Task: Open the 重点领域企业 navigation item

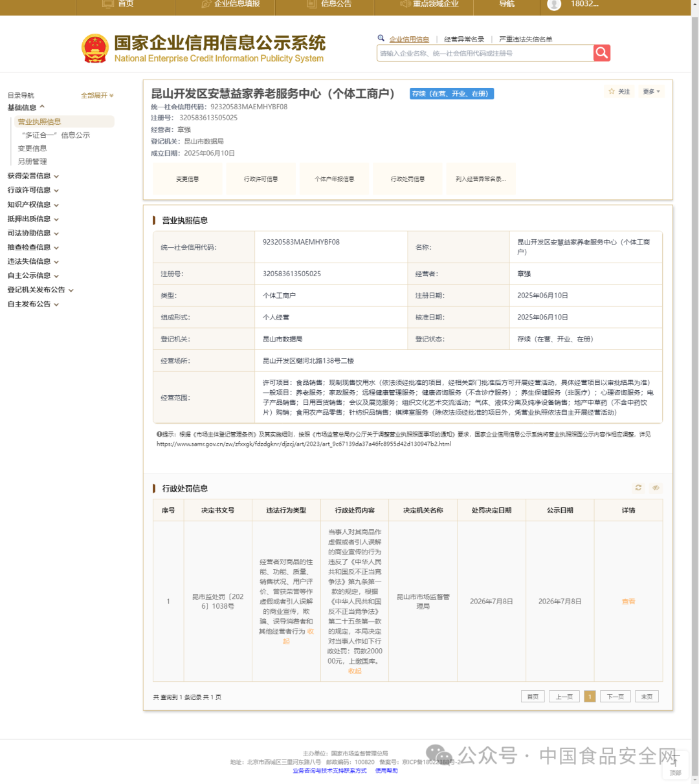Action: pyautogui.click(x=436, y=4)
